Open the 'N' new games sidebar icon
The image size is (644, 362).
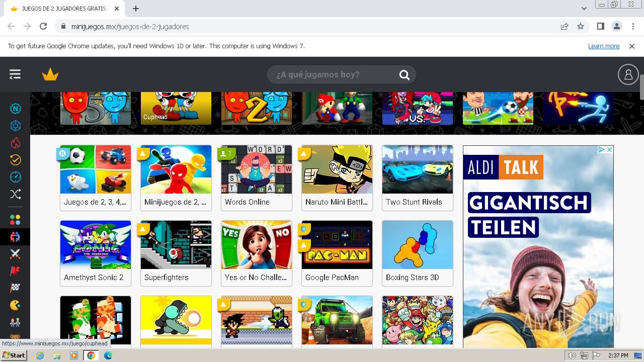click(16, 109)
